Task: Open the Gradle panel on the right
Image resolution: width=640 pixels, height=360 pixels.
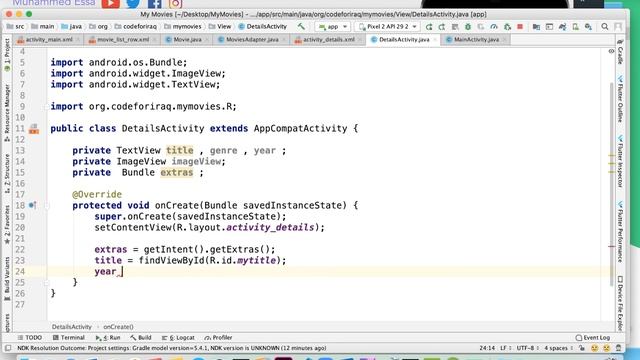Action: point(620,52)
